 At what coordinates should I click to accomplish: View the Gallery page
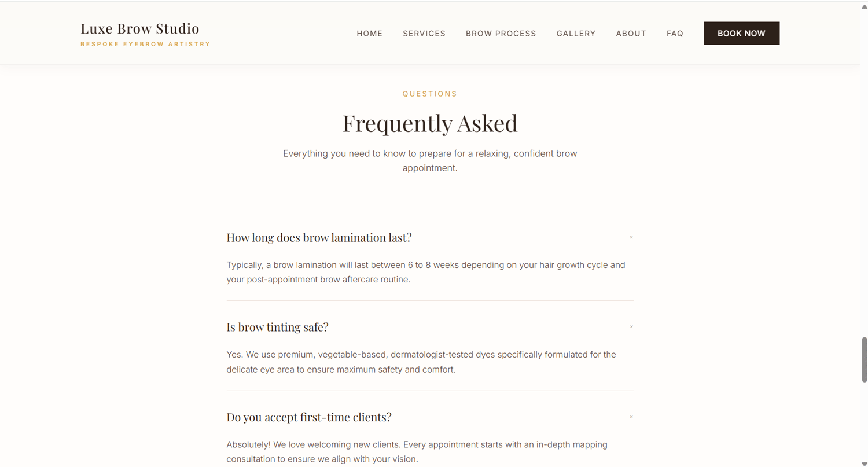(x=576, y=34)
